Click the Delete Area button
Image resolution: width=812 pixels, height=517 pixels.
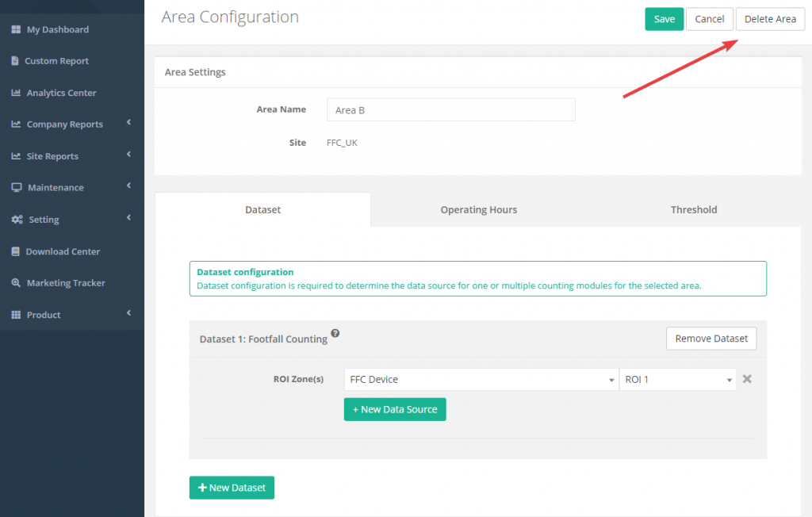coord(769,19)
